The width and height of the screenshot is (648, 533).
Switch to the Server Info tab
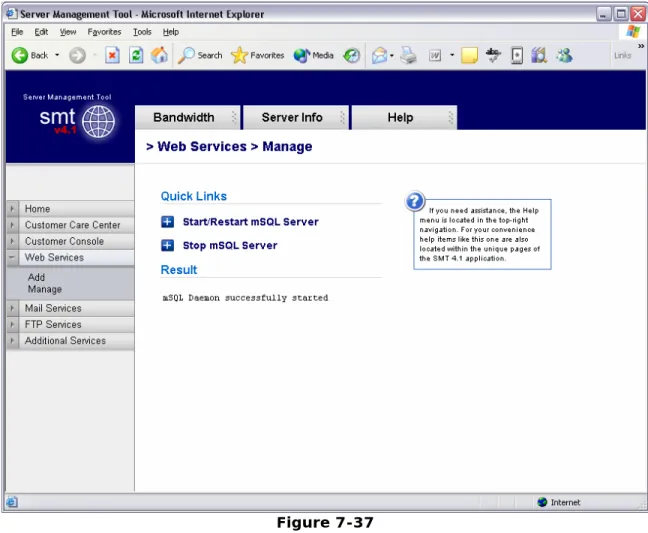[296, 118]
